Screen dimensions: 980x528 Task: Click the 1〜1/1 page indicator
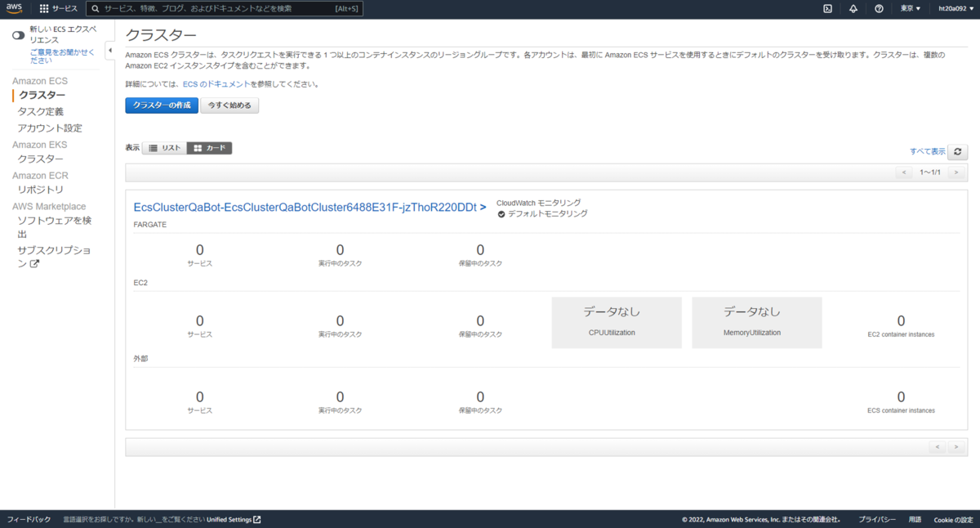click(x=930, y=172)
